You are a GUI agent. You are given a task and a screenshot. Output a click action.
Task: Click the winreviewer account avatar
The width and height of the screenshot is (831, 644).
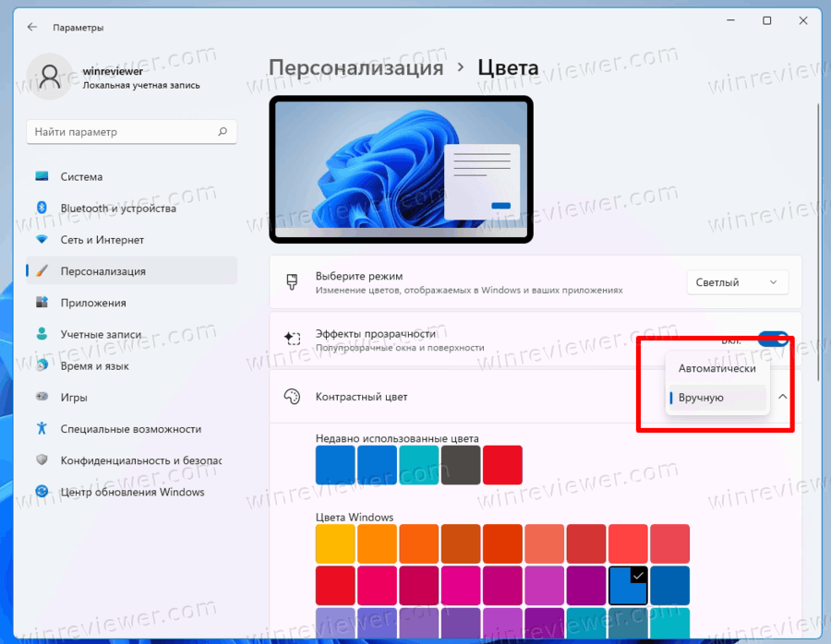click(x=49, y=77)
